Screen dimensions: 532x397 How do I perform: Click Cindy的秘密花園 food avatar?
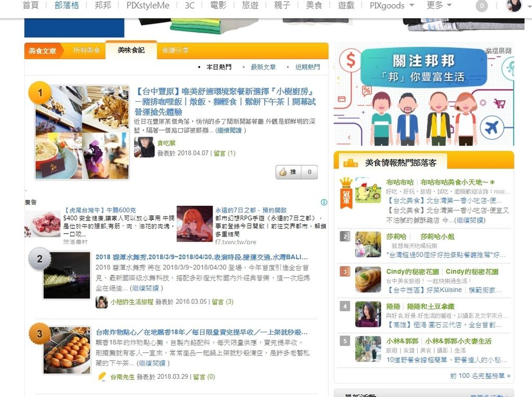pos(368,280)
